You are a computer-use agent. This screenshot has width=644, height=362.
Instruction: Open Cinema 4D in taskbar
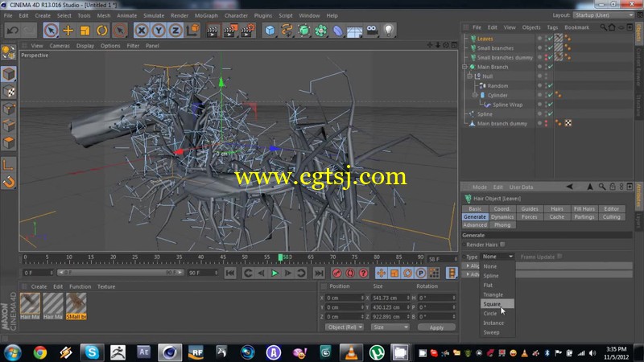170,352
